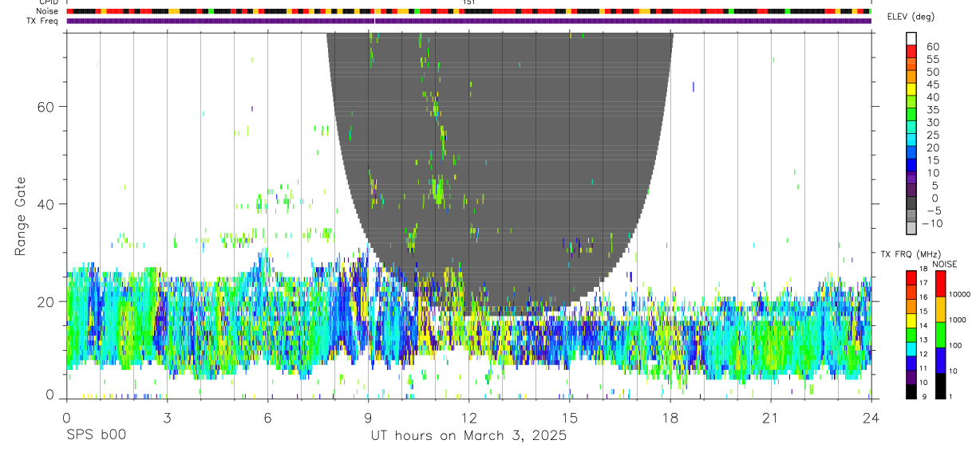Click the 'NOISE' legend title
Image resolution: width=980 pixels, height=452 pixels.
tap(943, 264)
